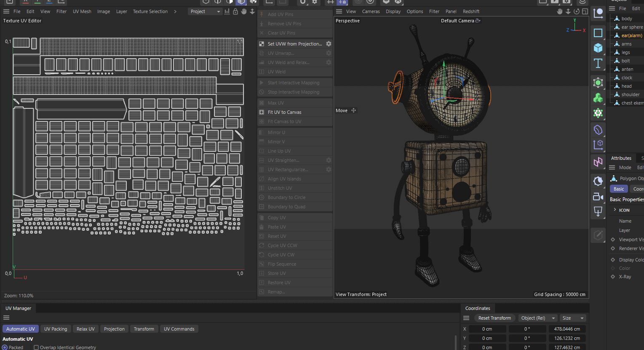Screen dimensions: 644x350
Task: Click the viewport dolly arrows icon
Action: point(568,11)
